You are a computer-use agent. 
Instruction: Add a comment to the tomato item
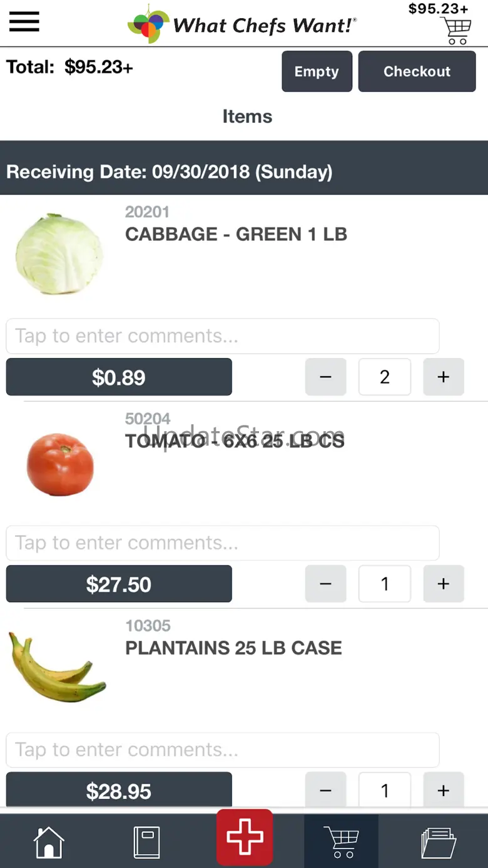point(222,543)
